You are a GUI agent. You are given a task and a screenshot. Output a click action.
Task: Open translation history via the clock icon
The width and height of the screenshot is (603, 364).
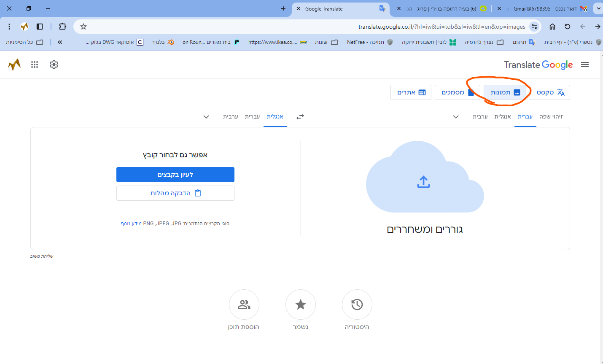pyautogui.click(x=357, y=305)
